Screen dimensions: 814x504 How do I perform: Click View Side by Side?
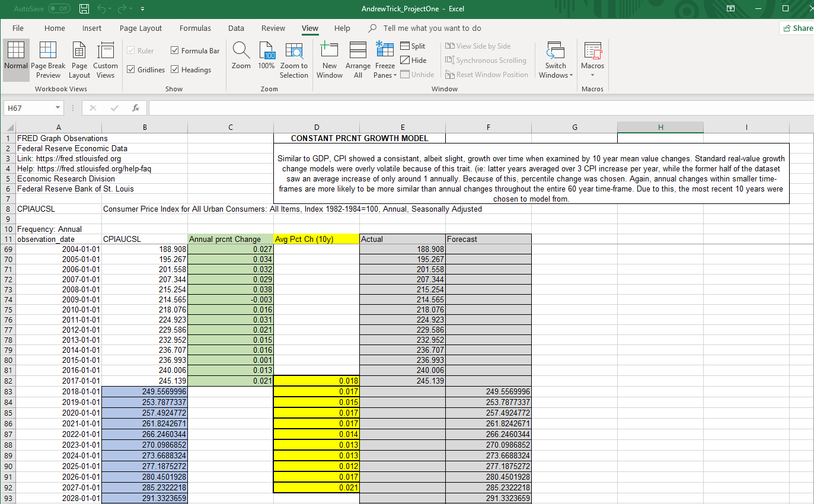pyautogui.click(x=477, y=46)
